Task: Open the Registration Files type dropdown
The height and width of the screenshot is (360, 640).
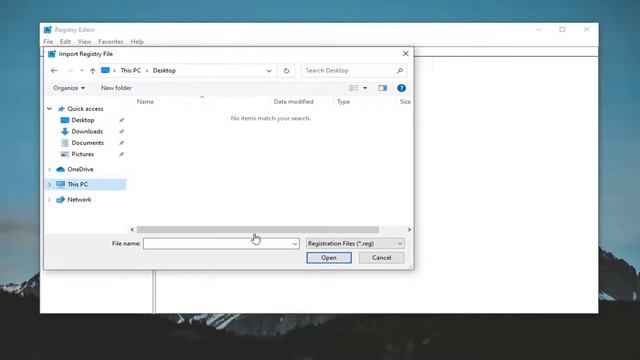Action: [355, 244]
